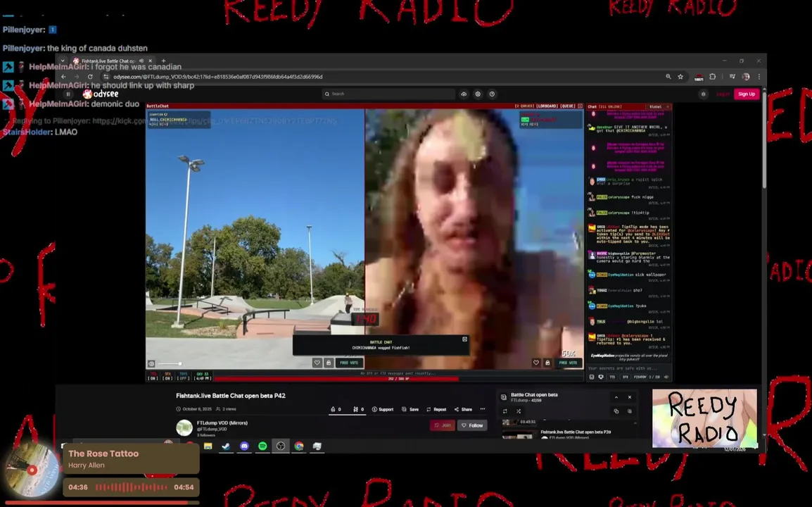Mute the tab via its speaker icon
Screen dimensions: 812x507
click(x=141, y=61)
